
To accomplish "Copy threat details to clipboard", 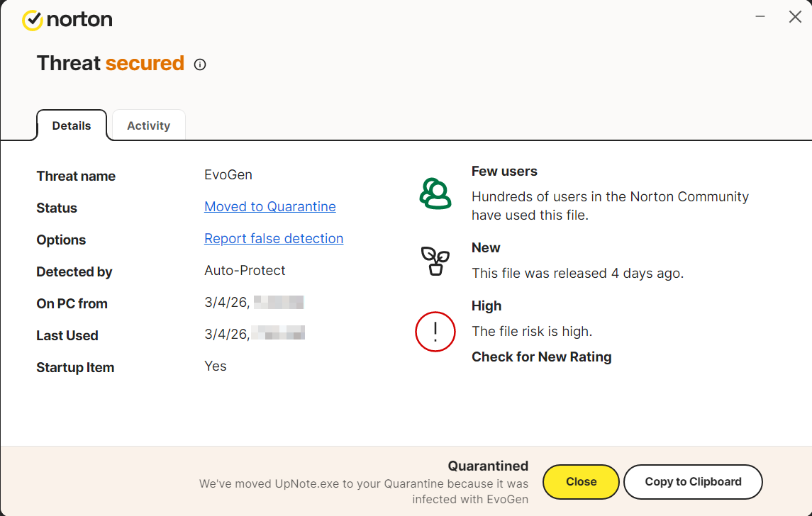I will pyautogui.click(x=693, y=482).
